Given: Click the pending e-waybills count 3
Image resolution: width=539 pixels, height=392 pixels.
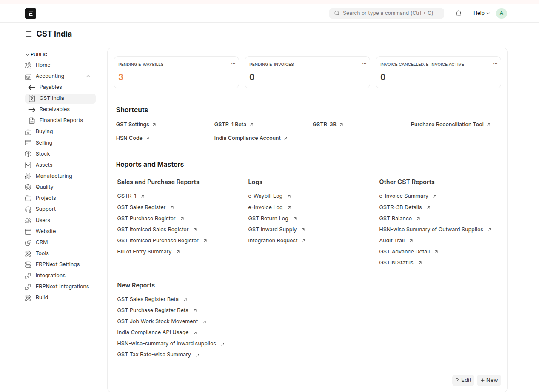Looking at the screenshot, I should [121, 77].
